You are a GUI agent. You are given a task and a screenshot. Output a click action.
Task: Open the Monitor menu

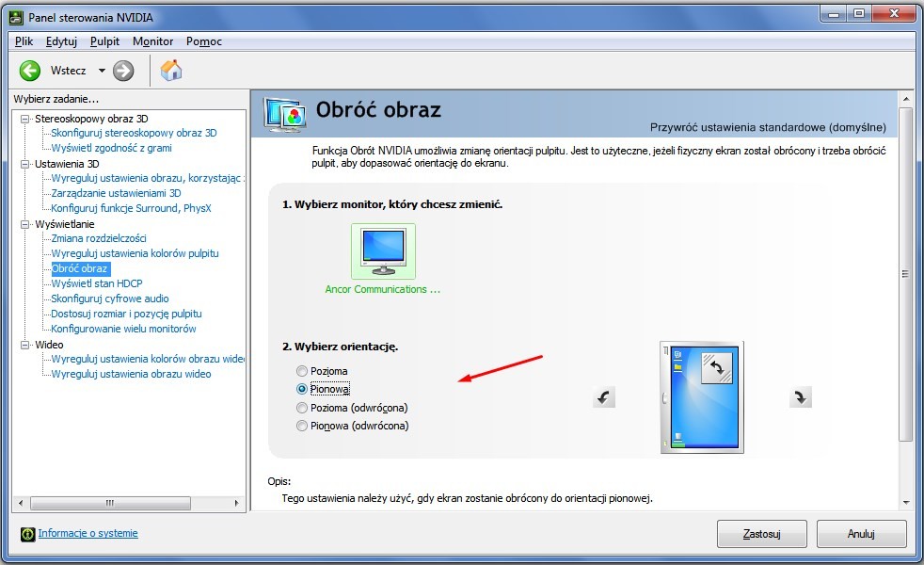(x=152, y=41)
